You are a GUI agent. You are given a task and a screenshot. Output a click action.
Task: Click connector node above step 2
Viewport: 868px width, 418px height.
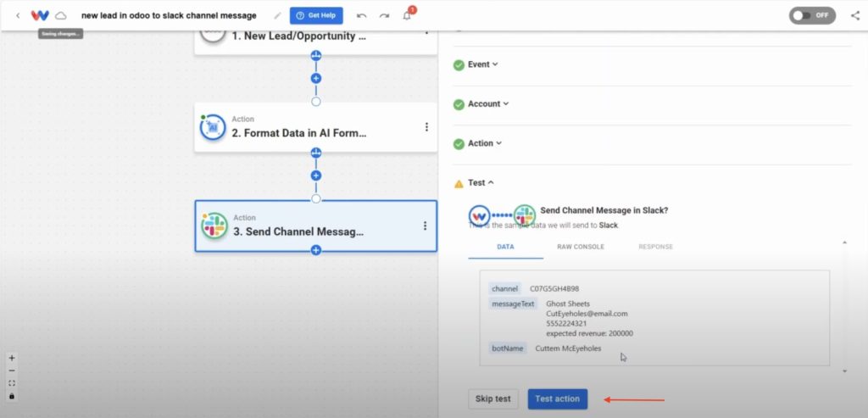[x=316, y=101]
